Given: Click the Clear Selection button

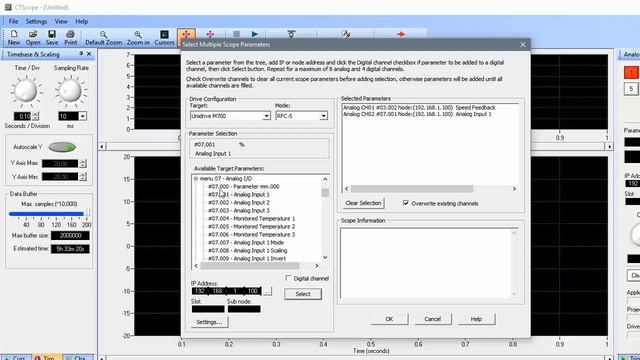Looking at the screenshot, I should [x=363, y=203].
